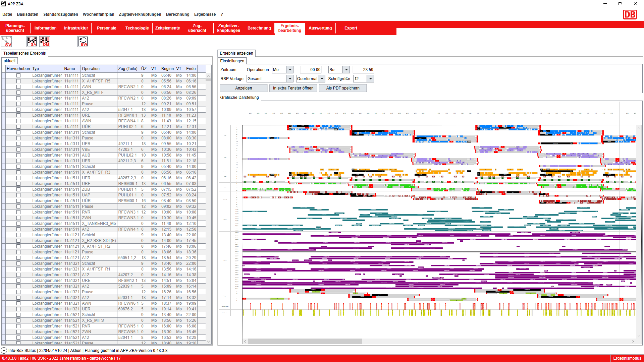This screenshot has height=362, width=644.
Task: Check Hervorheben box for operation VBE row
Action: (18, 149)
